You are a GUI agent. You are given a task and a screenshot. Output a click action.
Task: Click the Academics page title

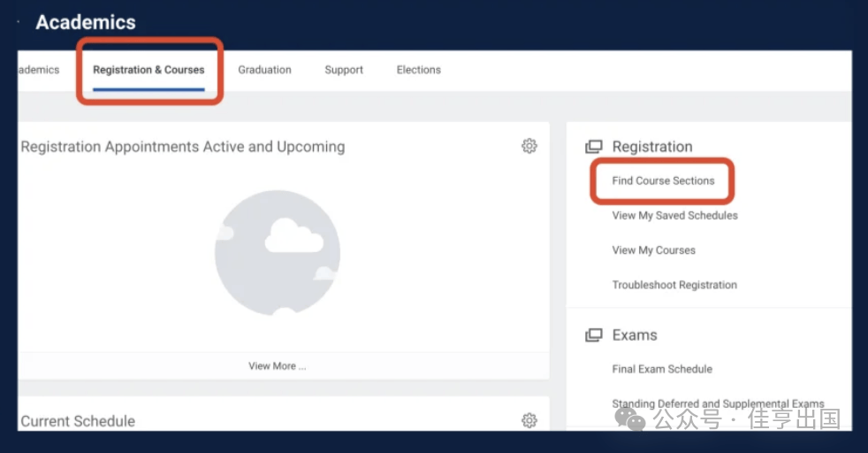(x=86, y=22)
